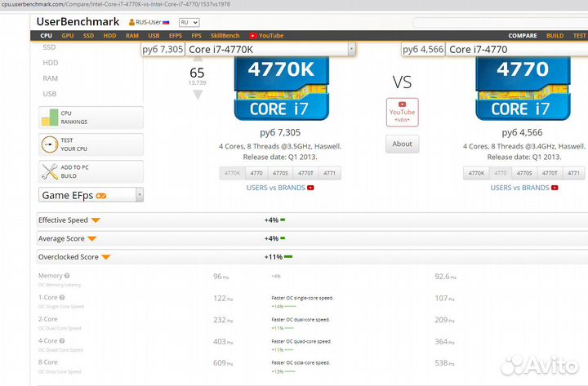Click YouTube icon beside right USERS vs BRANDS
The width and height of the screenshot is (588, 386).
[555, 188]
